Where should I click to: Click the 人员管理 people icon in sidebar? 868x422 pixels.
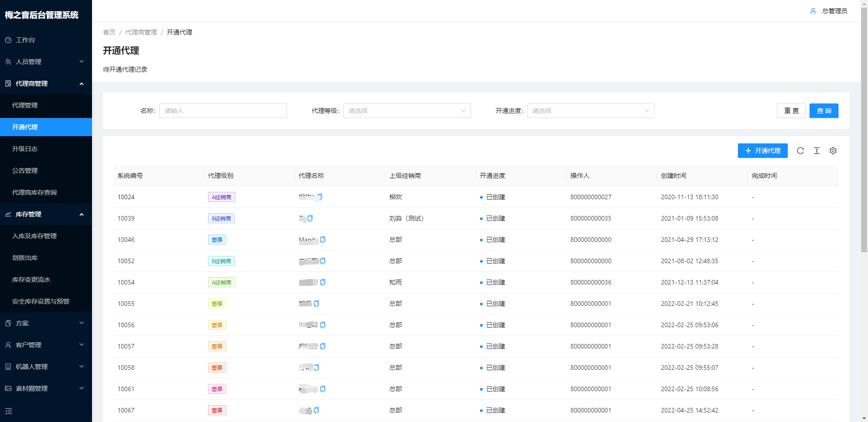coord(8,62)
